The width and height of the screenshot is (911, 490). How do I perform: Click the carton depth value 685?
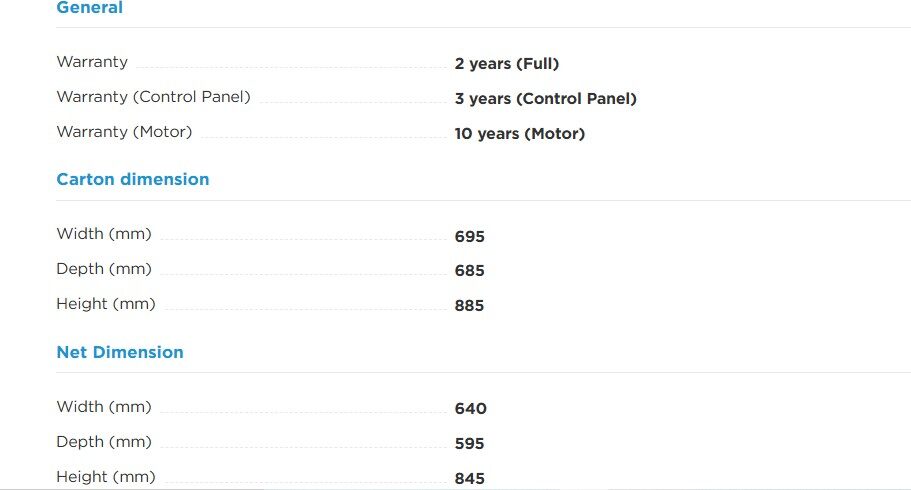(469, 271)
